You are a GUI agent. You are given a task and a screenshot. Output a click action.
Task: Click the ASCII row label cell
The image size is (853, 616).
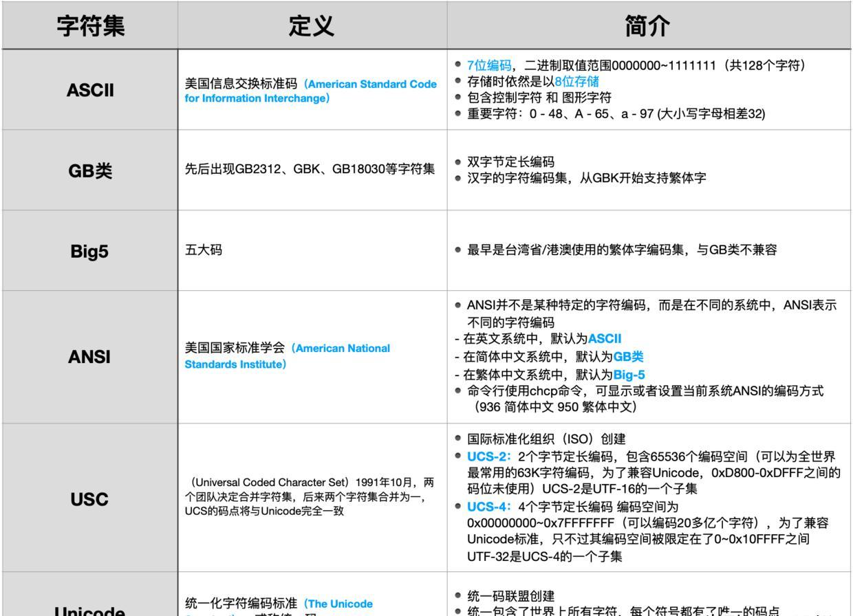click(x=88, y=89)
